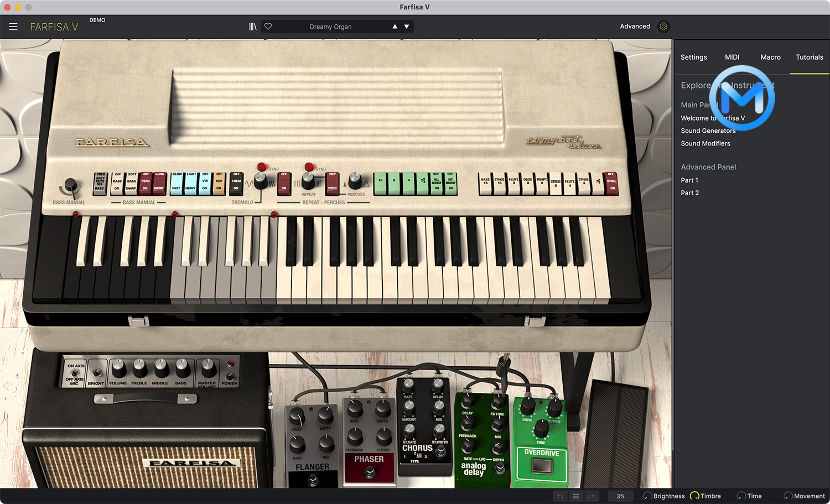Toggle the REV off/on rocker switch
830x504 pixels.
click(219, 182)
